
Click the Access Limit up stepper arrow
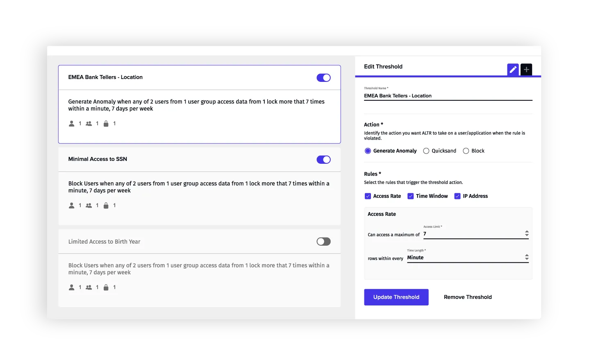click(526, 231)
